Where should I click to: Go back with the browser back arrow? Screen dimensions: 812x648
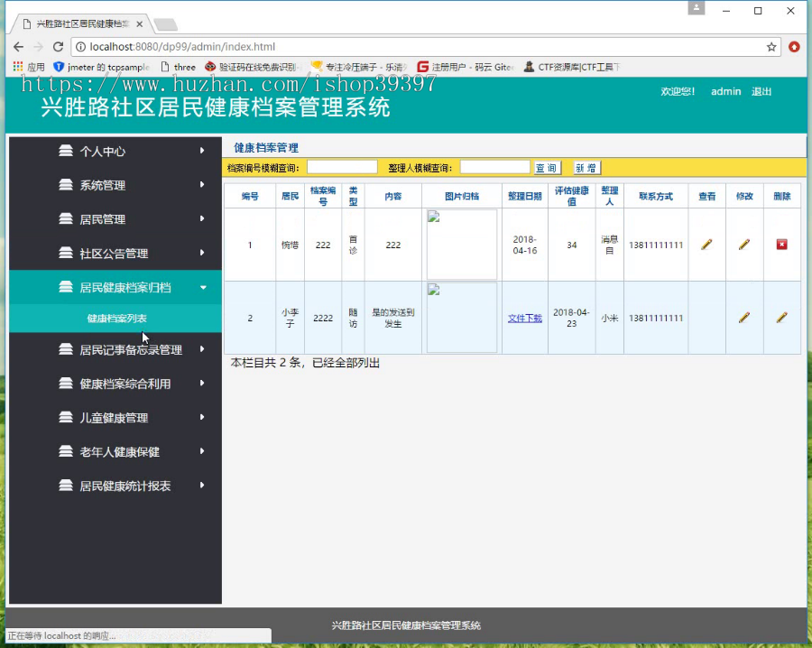(x=19, y=47)
